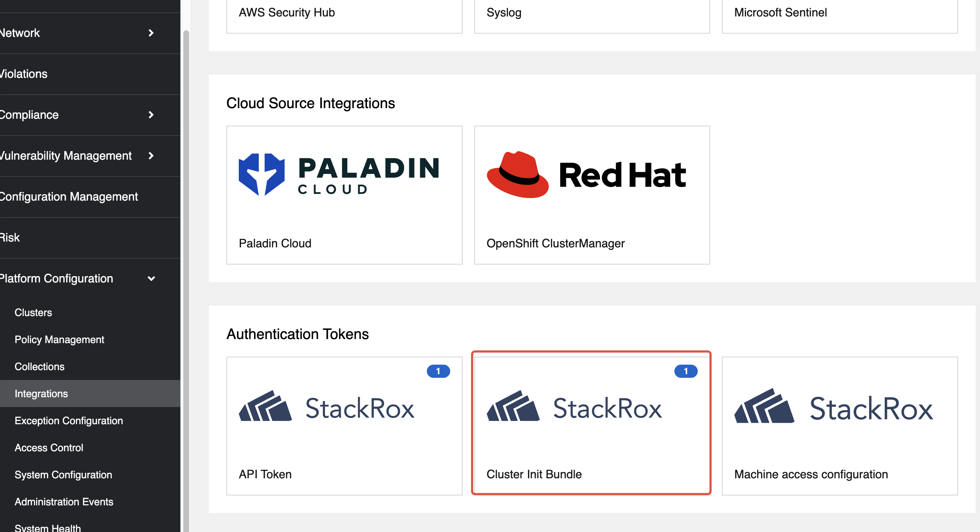This screenshot has height=532, width=980.
Task: Navigate to Clusters
Action: [x=90, y=312]
